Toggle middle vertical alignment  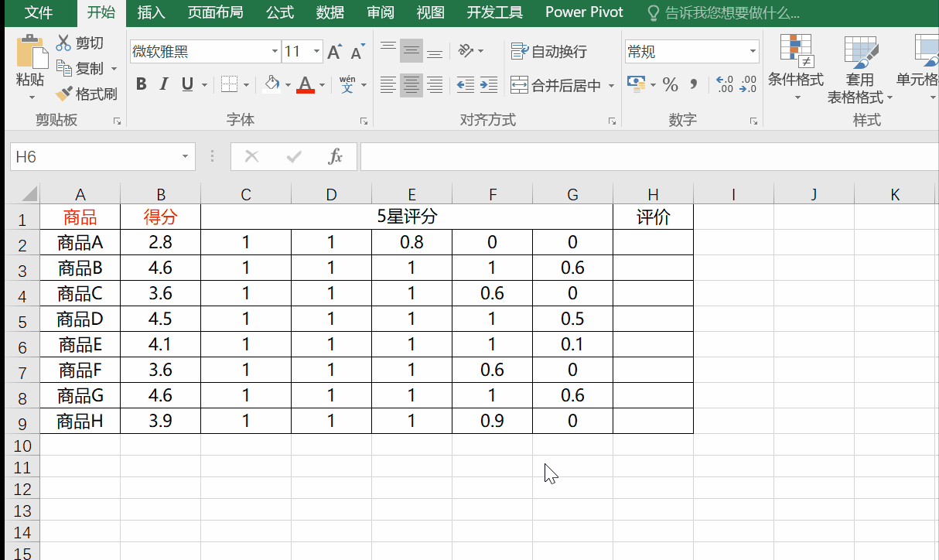[x=411, y=51]
